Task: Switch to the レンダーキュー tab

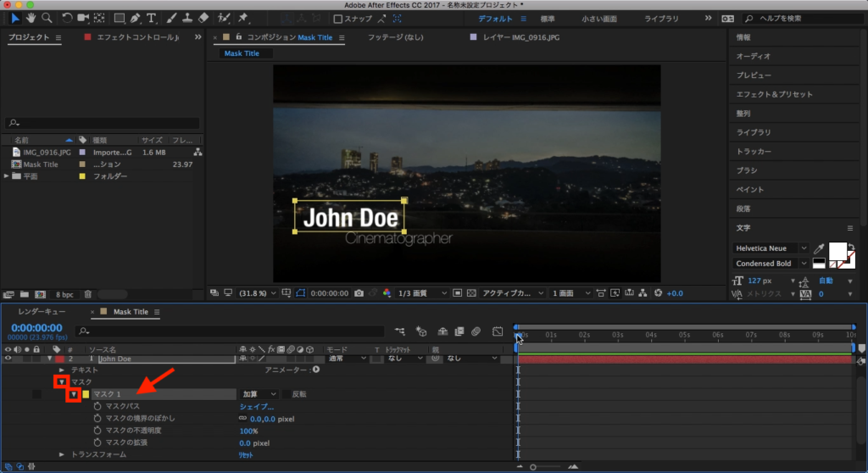Action: (41, 312)
